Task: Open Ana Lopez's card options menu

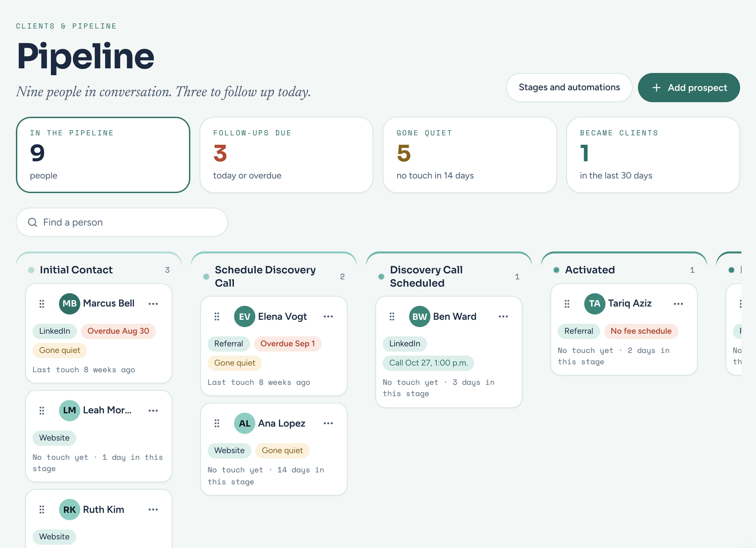Action: 328,423
